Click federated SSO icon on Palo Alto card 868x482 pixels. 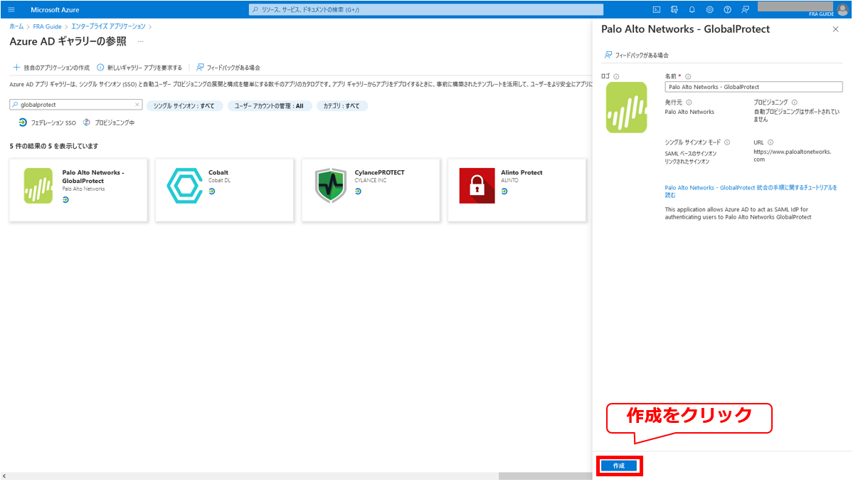pyautogui.click(x=65, y=199)
